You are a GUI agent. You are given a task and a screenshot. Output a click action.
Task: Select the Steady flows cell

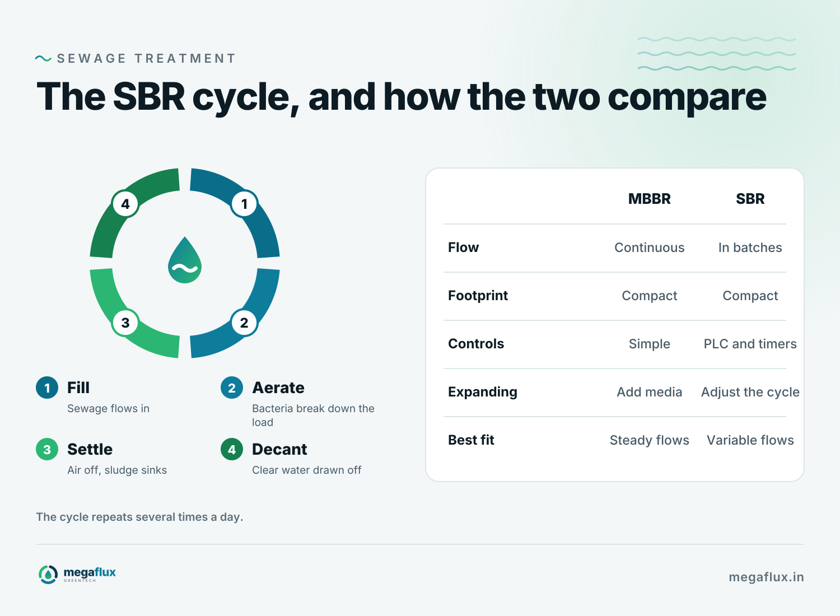click(x=650, y=440)
